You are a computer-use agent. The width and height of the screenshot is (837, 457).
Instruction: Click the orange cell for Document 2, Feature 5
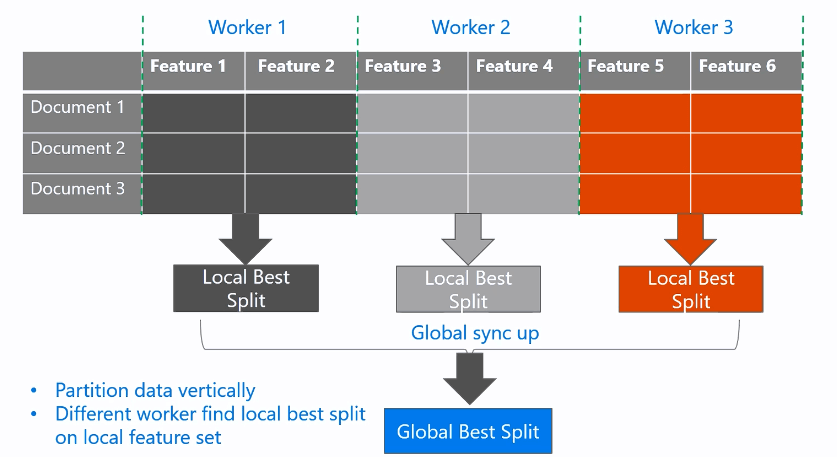(x=635, y=153)
